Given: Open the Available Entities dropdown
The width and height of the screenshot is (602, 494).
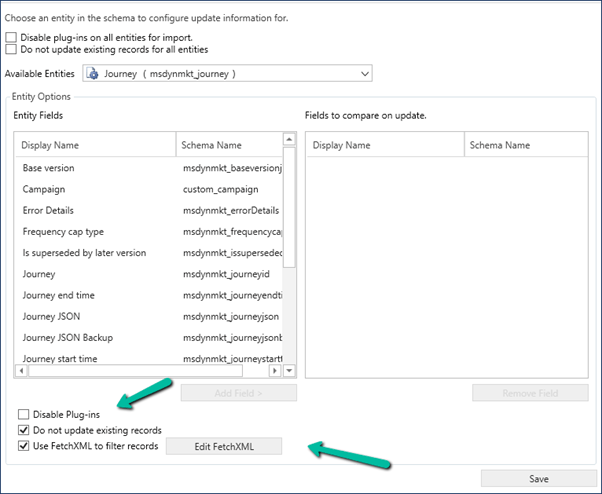Looking at the screenshot, I should 364,74.
